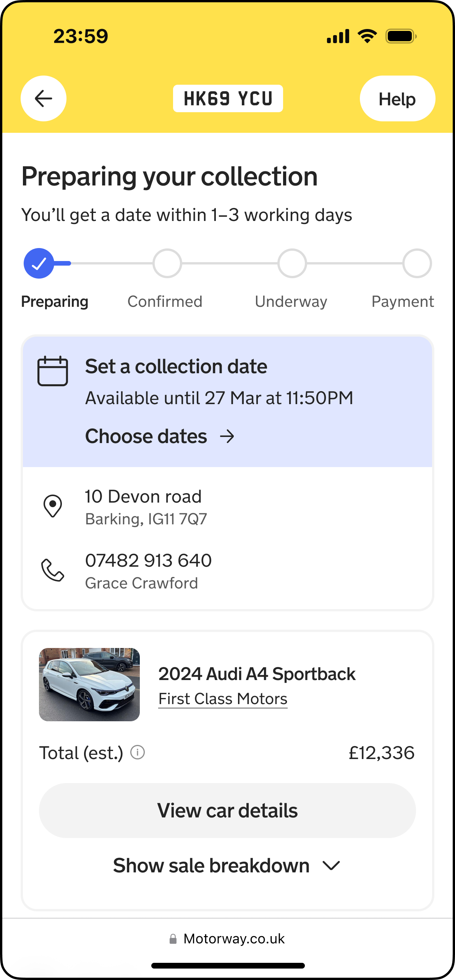Screen dimensions: 455x980
Task: Tap the back arrow button
Action: (44, 98)
